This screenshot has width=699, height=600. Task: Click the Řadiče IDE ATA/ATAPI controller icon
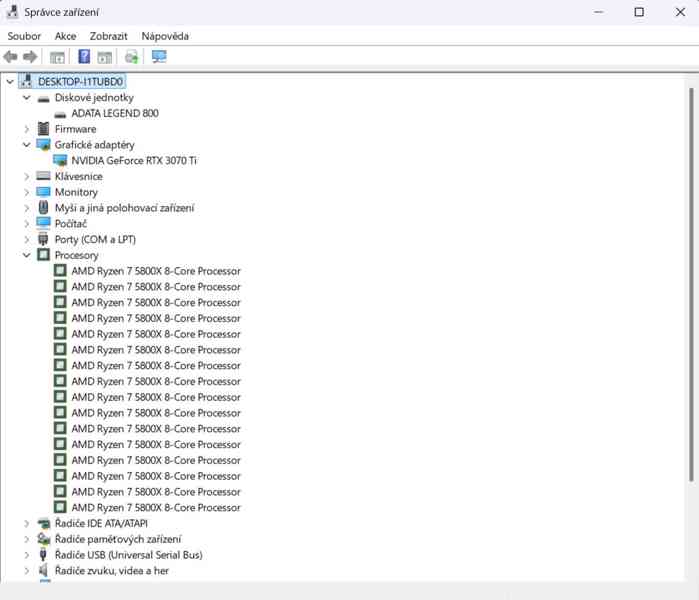(43, 523)
